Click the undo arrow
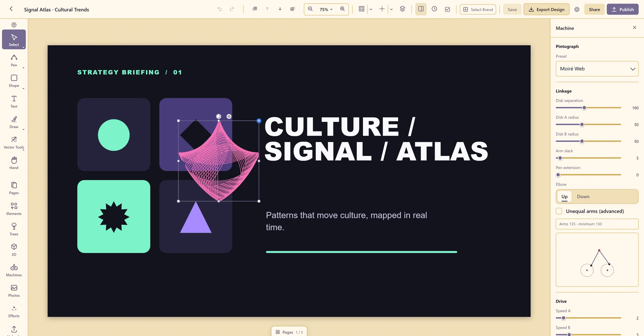 click(219, 9)
